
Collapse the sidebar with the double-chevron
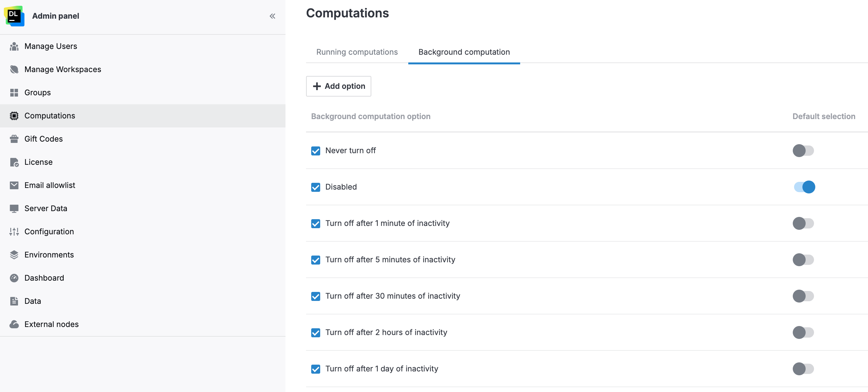tap(273, 16)
